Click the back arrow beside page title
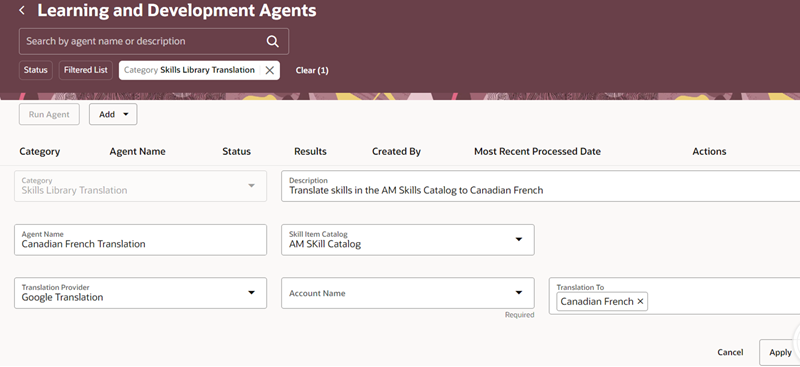This screenshot has width=800, height=367. click(x=22, y=10)
